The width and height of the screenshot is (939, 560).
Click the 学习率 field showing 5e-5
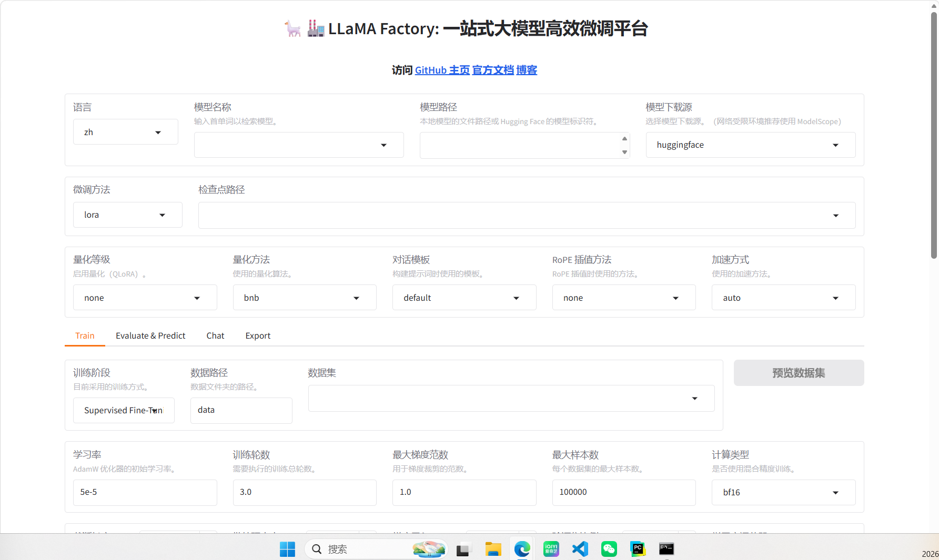145,492
